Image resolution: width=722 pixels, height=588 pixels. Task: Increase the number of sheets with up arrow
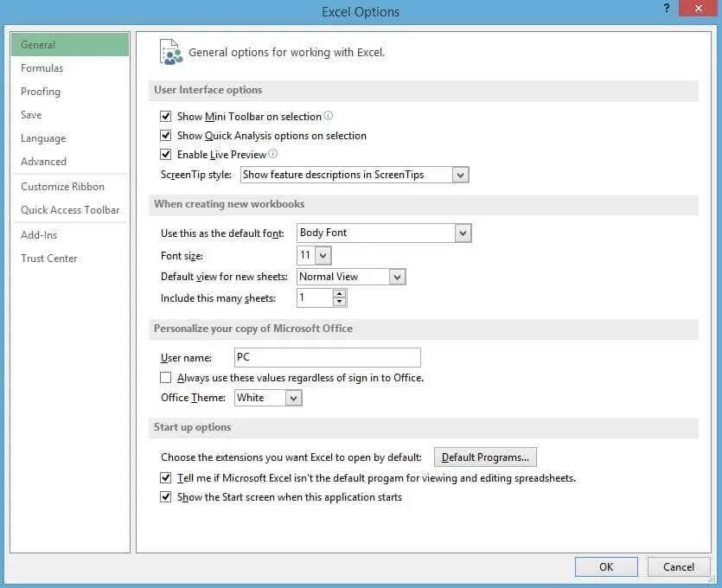point(339,294)
